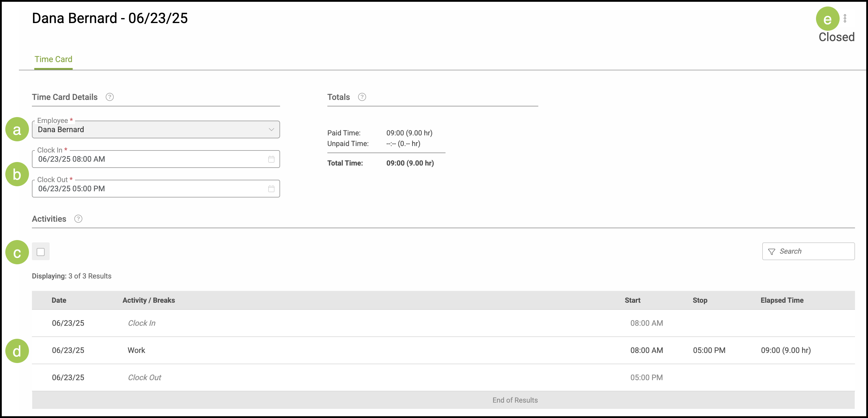Viewport: 868px width, 418px height.
Task: Open the Clock In calendar picker
Action: tap(271, 159)
